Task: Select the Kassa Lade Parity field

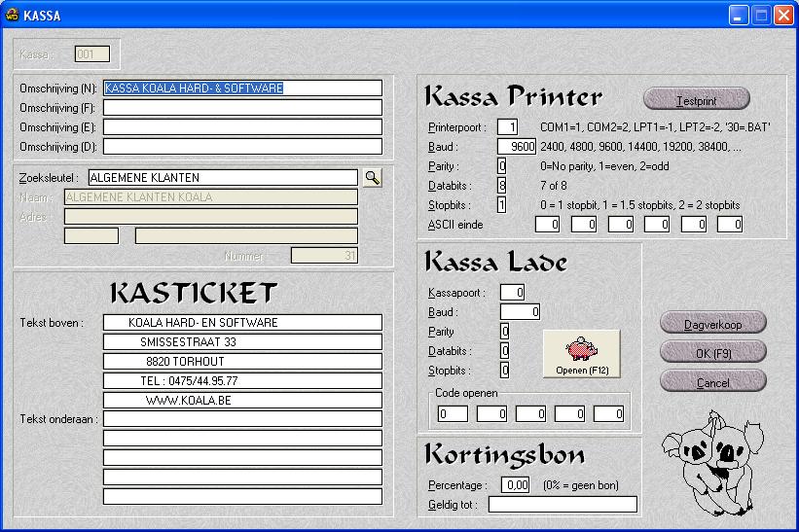Action: point(504,332)
